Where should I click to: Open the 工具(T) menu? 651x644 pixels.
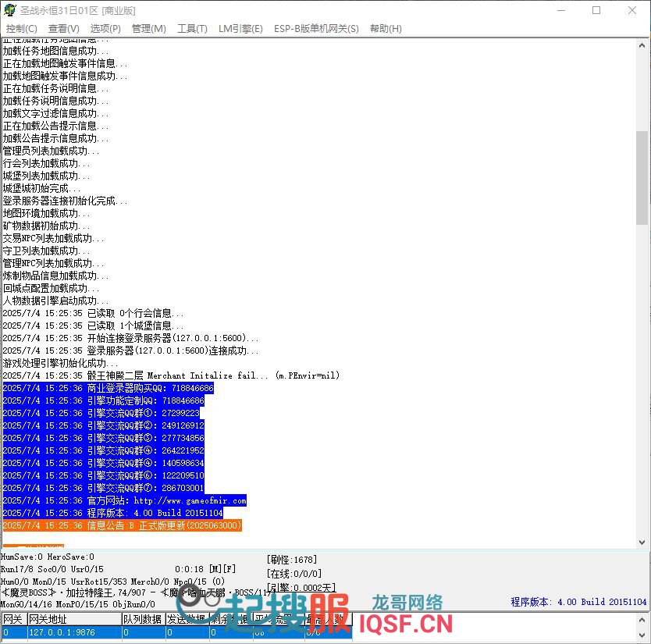(192, 29)
